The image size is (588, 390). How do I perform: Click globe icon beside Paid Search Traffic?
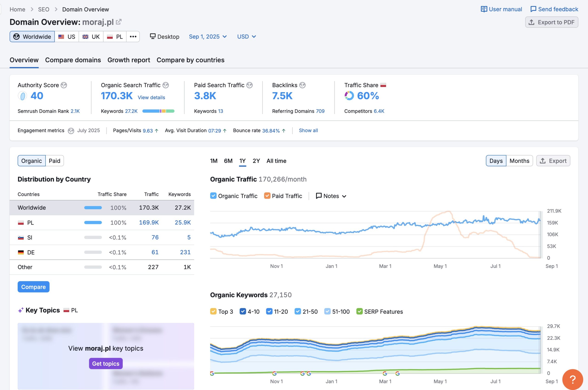(249, 85)
